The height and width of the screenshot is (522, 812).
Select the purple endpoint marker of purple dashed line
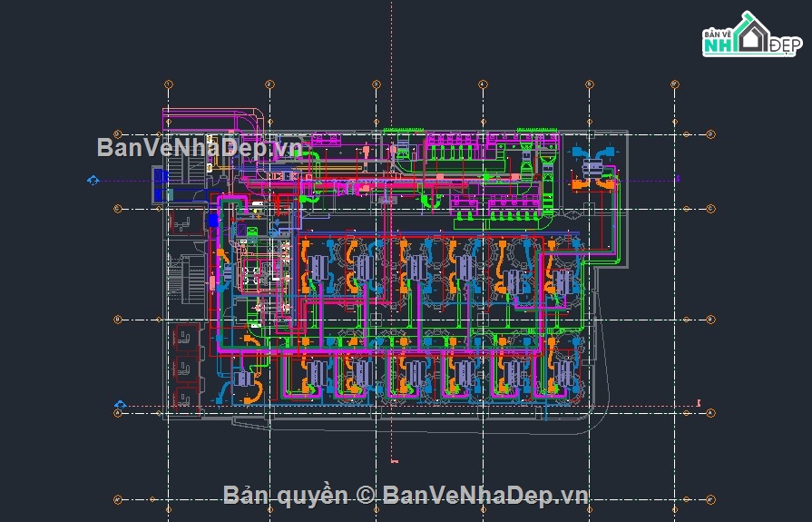tap(677, 180)
